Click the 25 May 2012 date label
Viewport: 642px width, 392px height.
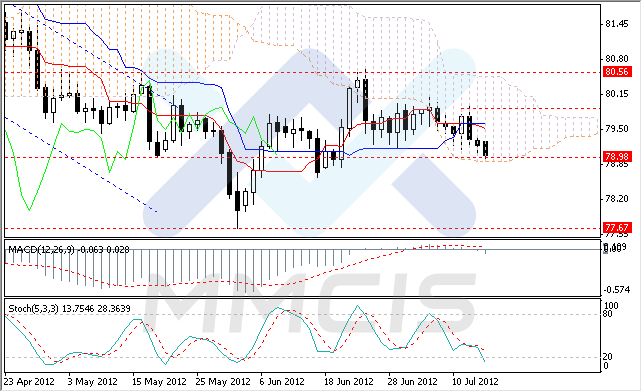click(223, 382)
